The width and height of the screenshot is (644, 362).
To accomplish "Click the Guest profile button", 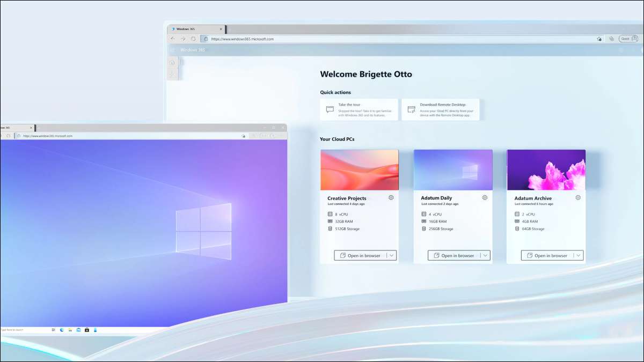I will pos(628,39).
